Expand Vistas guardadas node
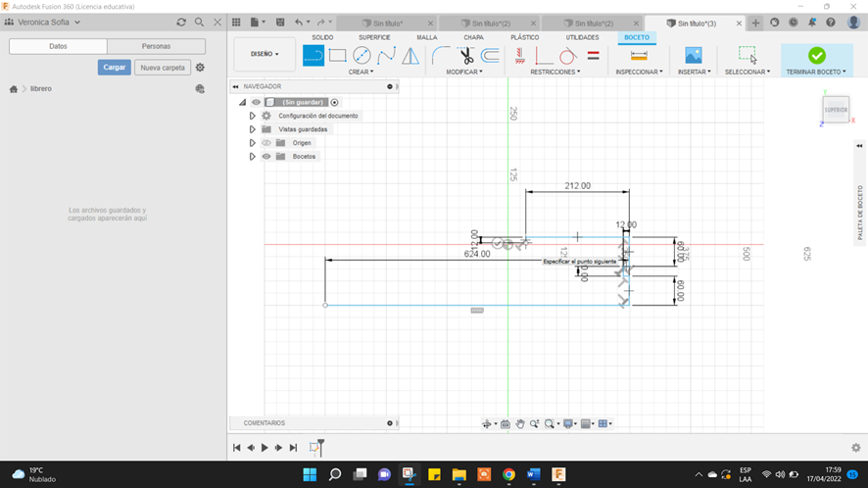 pos(252,129)
